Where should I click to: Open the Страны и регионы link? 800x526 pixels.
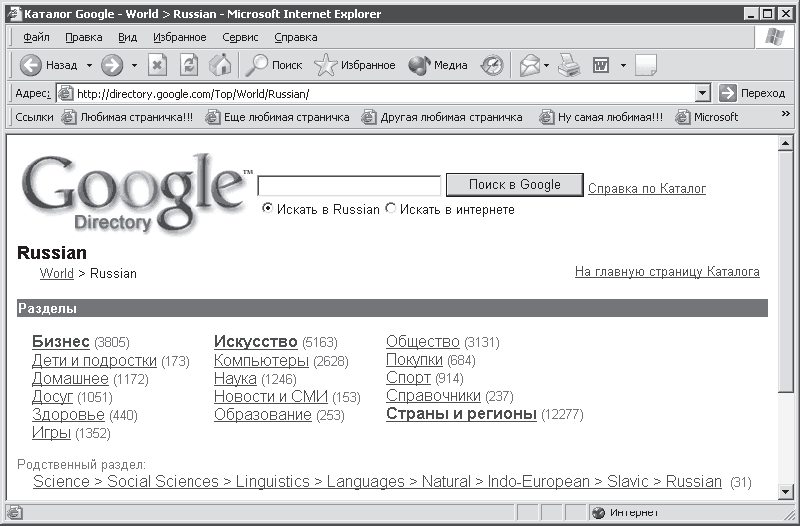pos(461,413)
